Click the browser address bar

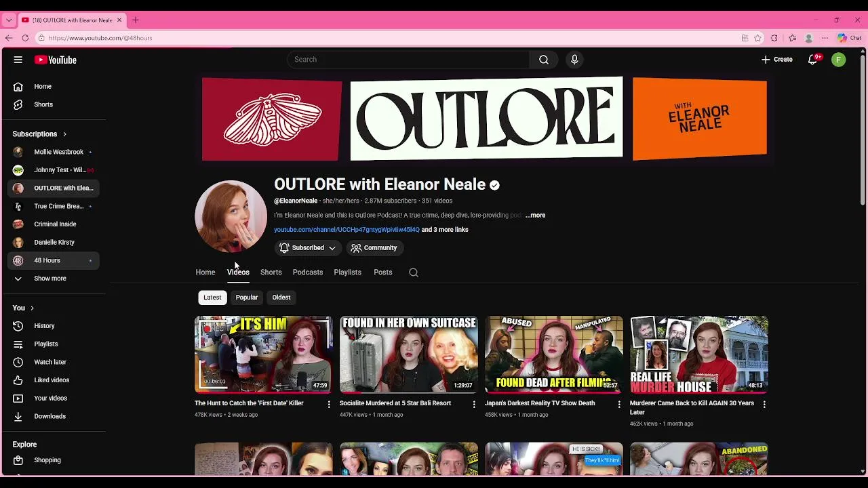pos(387,38)
